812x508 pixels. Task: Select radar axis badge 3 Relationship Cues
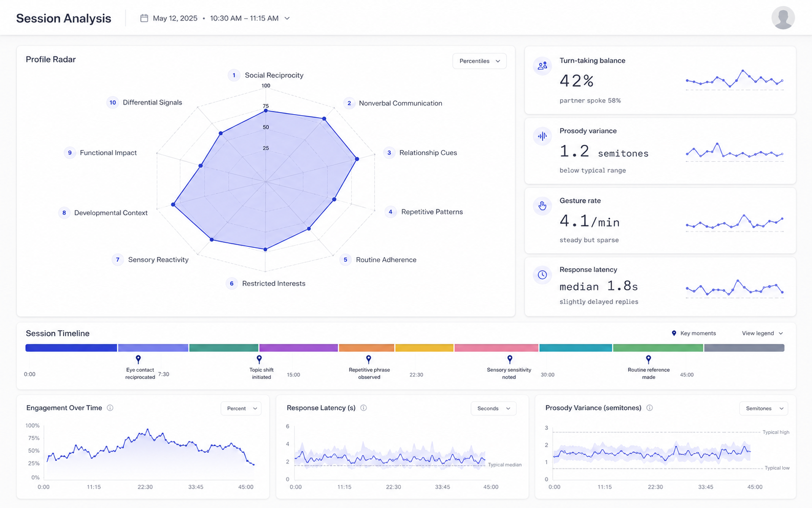[x=389, y=153]
